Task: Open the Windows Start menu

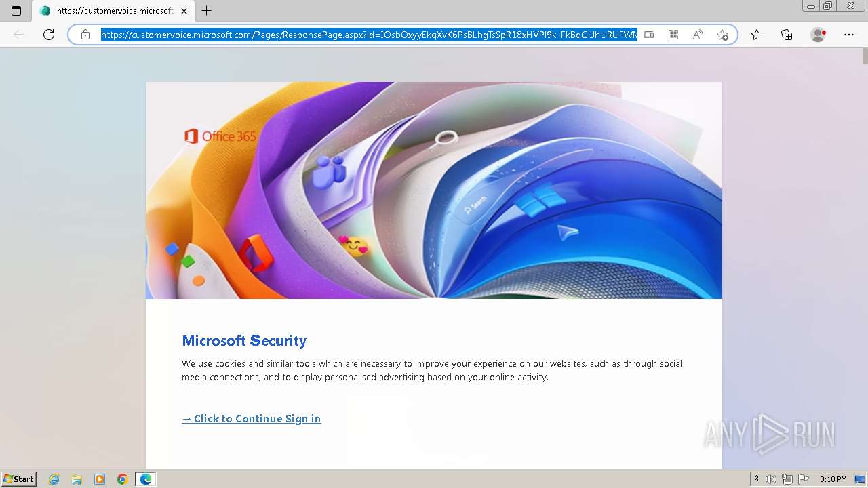Action: click(x=18, y=479)
